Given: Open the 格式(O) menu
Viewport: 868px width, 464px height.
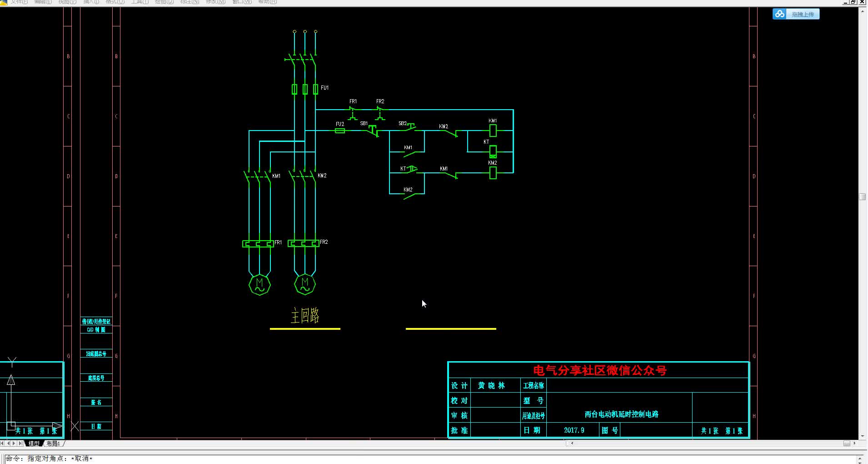Looking at the screenshot, I should click(x=115, y=2).
